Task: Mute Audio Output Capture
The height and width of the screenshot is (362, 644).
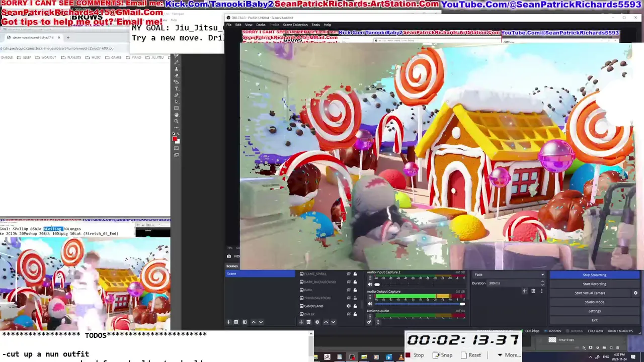Action: (370, 304)
